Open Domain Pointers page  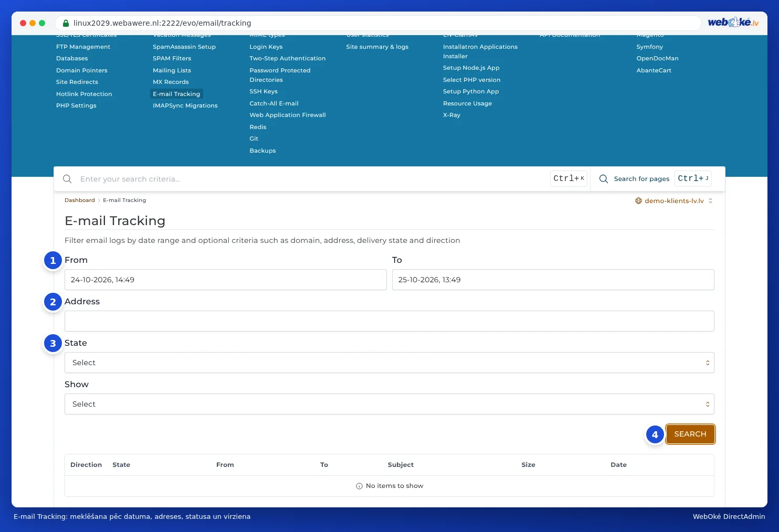(x=82, y=70)
